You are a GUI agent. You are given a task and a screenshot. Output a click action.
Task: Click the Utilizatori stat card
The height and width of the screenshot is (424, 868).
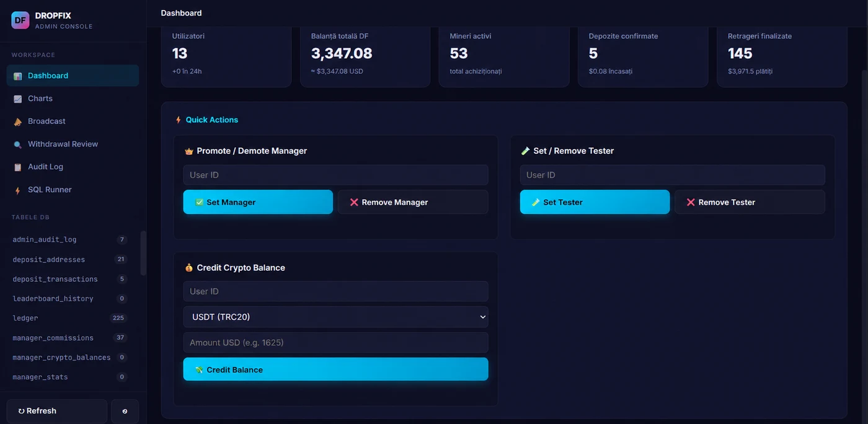coord(226,56)
